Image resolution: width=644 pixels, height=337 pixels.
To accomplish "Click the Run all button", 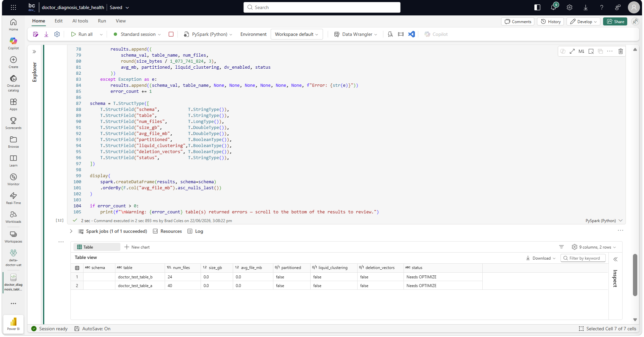I will coord(82,34).
